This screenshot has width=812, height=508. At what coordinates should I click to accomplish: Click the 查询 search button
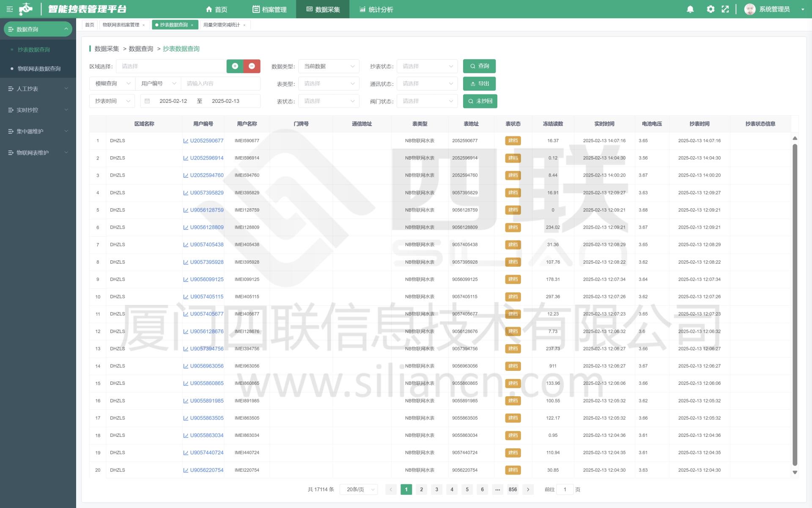point(479,66)
